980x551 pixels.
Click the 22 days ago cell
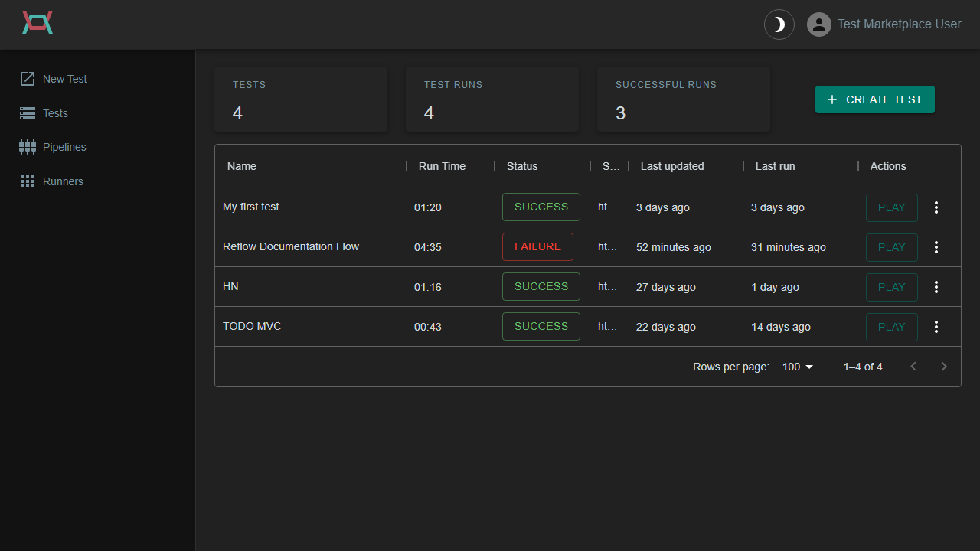point(666,327)
